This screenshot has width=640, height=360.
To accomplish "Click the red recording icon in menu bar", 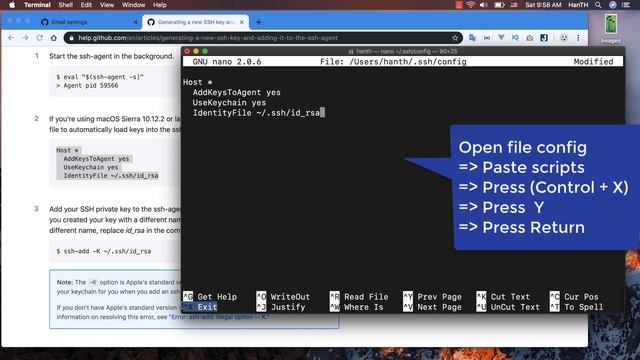I will (x=459, y=5).
